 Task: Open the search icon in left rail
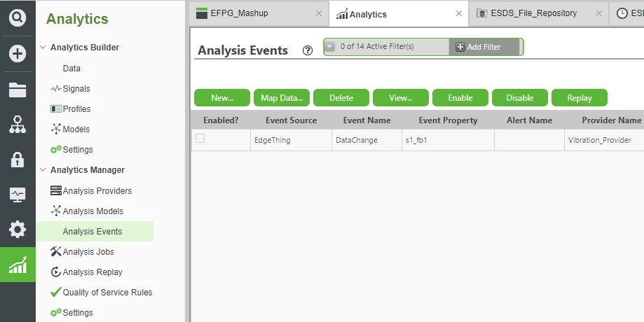coord(18,17)
